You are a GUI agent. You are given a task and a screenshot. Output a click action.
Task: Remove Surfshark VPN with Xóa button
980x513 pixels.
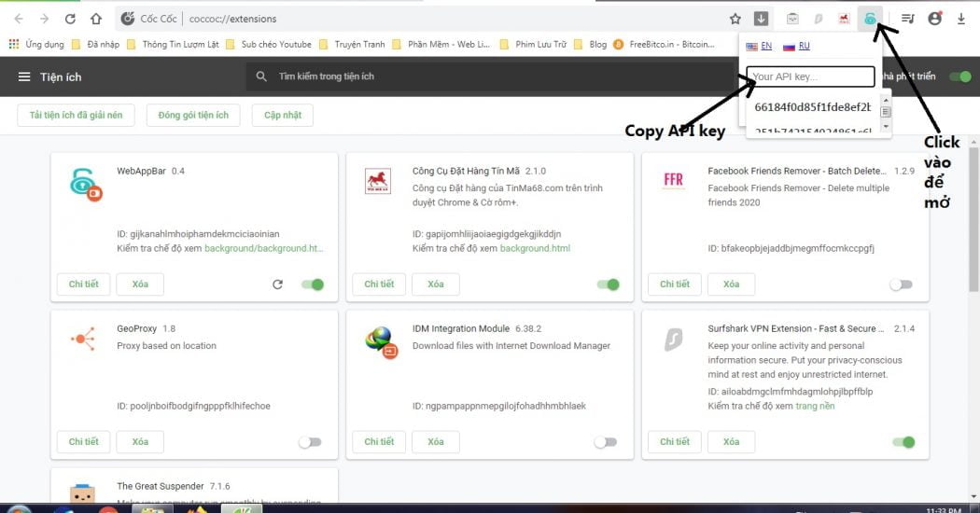[731, 442]
